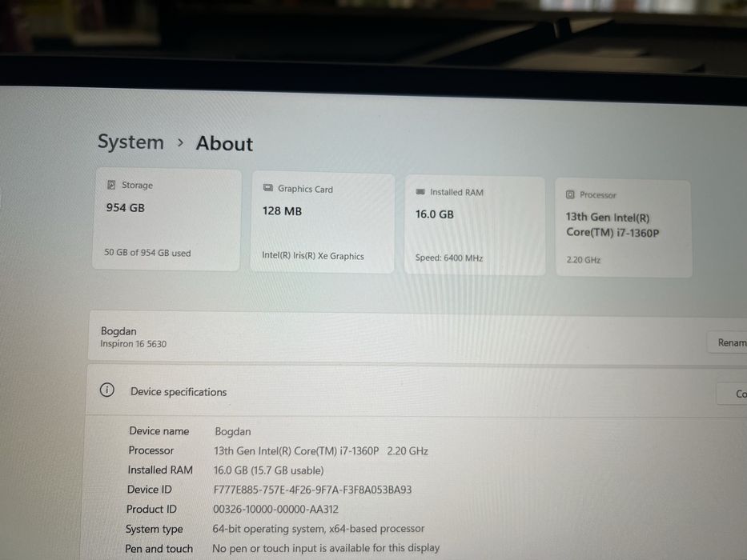Open the Installed RAM 16.0 GB card

[x=475, y=226]
